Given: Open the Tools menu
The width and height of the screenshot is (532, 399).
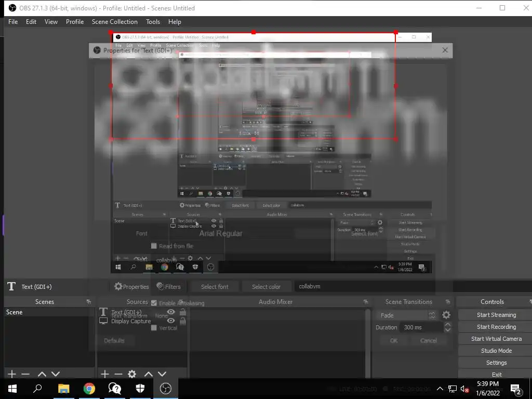Looking at the screenshot, I should [x=153, y=22].
